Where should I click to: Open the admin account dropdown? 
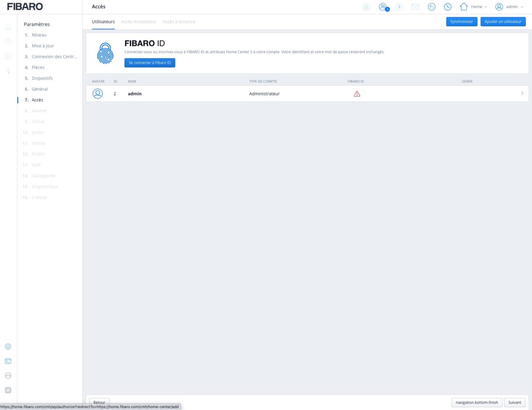click(515, 7)
